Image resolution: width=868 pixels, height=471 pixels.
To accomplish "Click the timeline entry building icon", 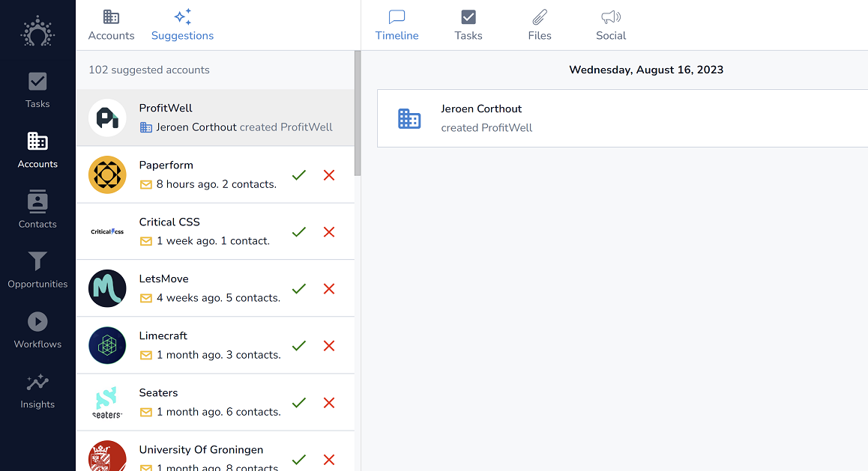I will 410,119.
